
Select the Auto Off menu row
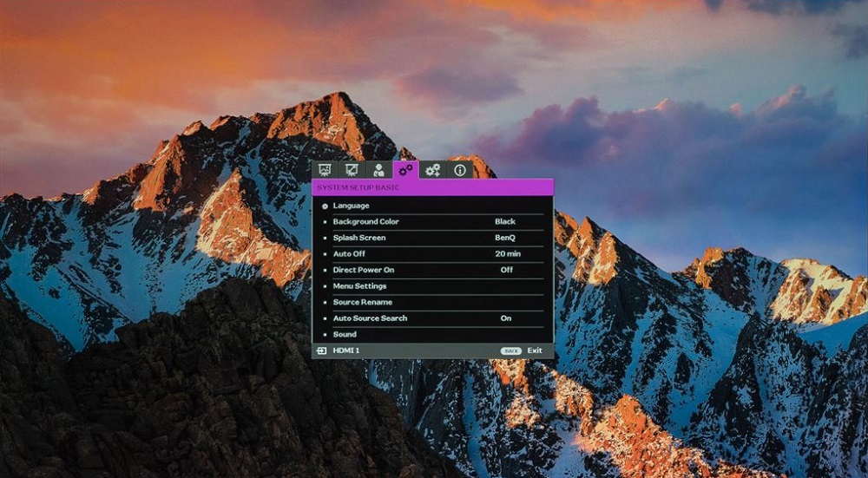point(433,254)
